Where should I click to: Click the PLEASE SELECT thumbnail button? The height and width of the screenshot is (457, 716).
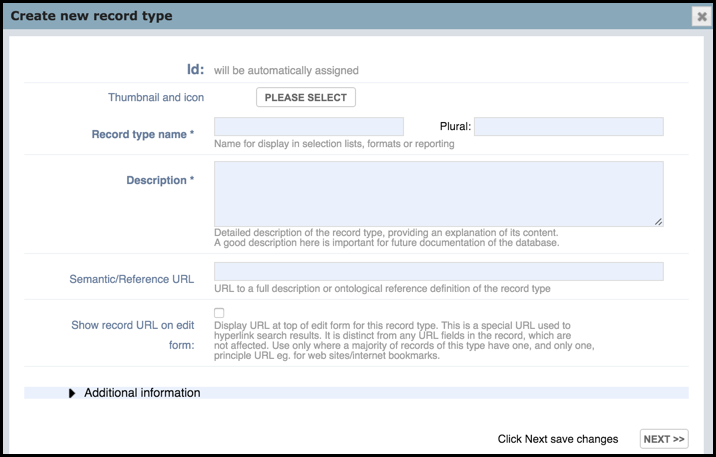305,97
